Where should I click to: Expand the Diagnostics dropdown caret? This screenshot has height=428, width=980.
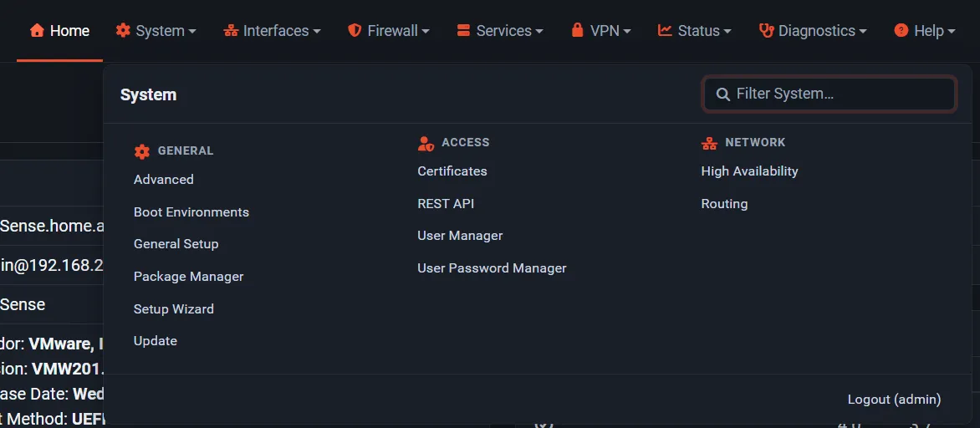click(862, 31)
